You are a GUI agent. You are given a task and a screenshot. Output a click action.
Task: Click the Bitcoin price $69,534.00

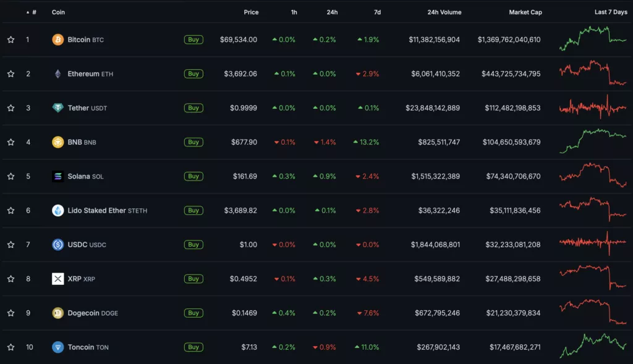[238, 40]
